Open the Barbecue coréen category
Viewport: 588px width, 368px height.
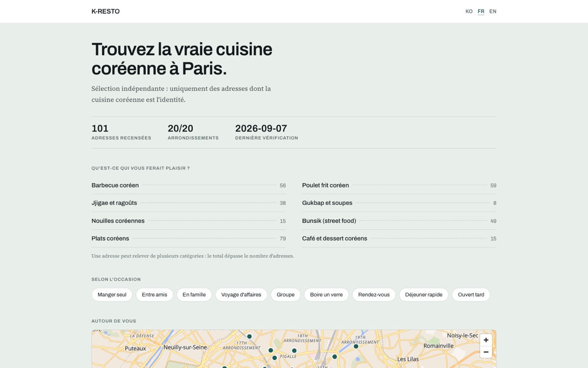(x=189, y=185)
